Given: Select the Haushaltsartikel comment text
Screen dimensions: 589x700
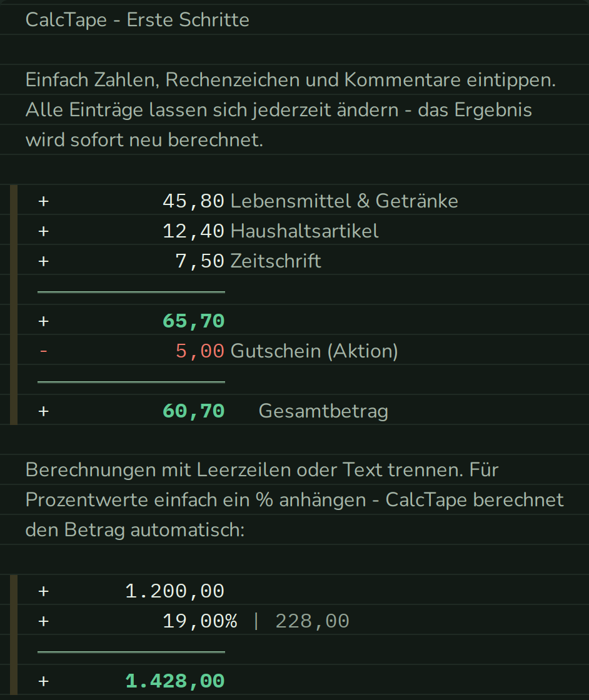Looking at the screenshot, I should point(305,231).
